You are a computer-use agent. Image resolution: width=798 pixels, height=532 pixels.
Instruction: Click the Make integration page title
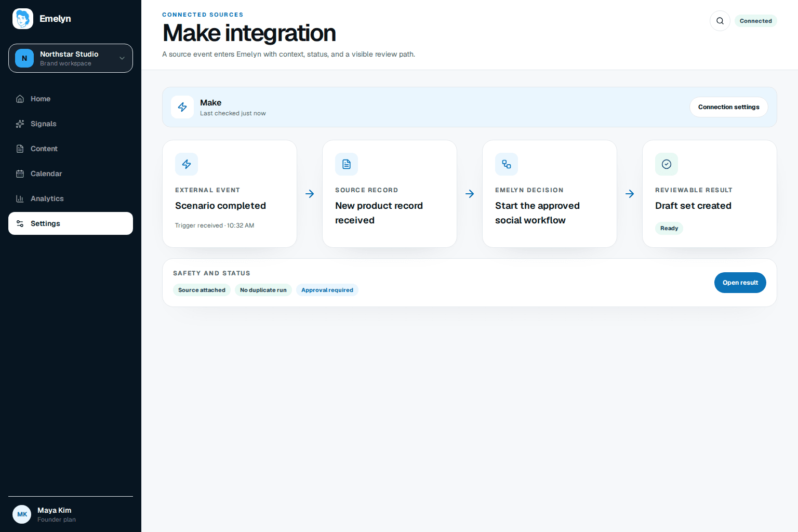click(x=249, y=33)
